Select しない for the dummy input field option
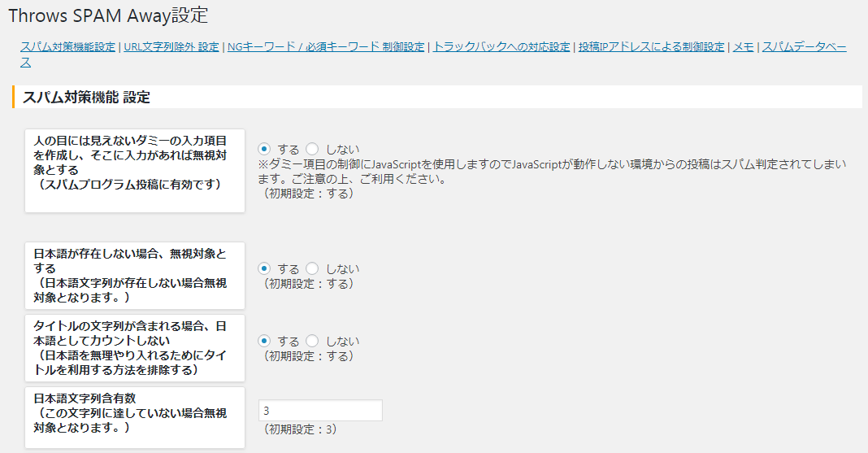The width and height of the screenshot is (868, 453). (312, 149)
